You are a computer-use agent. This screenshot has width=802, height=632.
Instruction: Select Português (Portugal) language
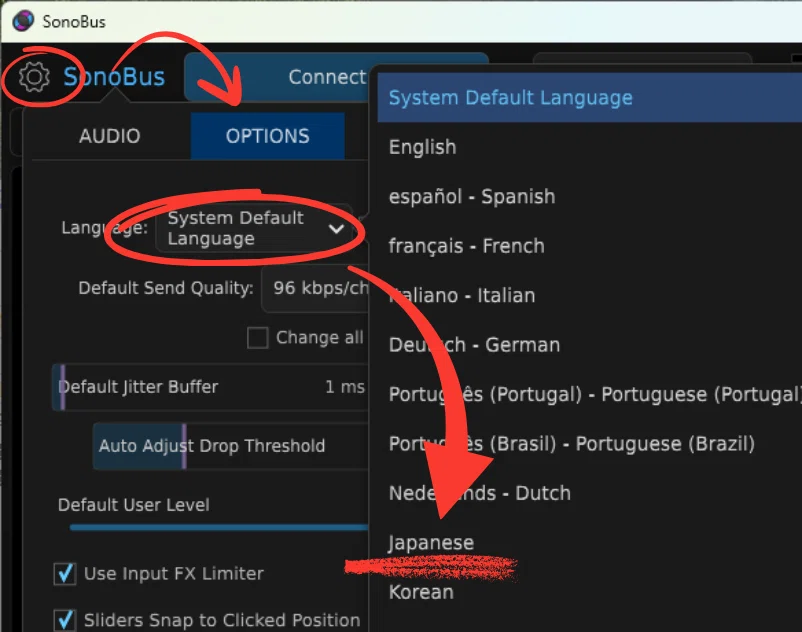589,394
